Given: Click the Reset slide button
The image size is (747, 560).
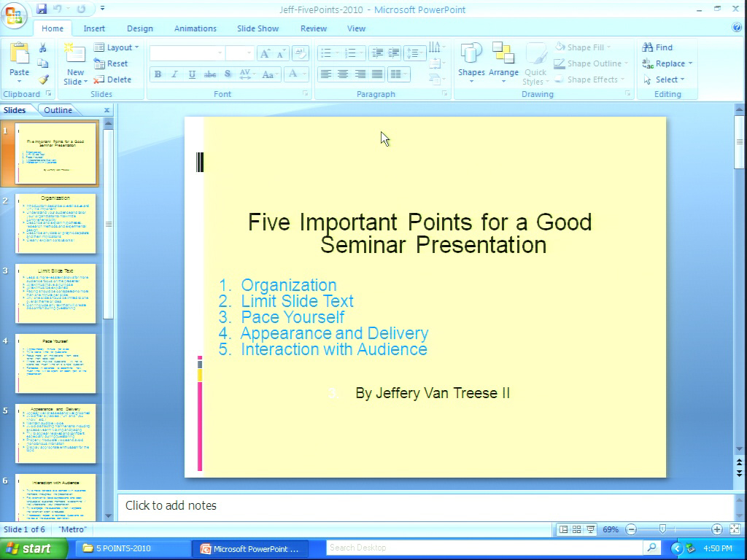Looking at the screenshot, I should (111, 63).
